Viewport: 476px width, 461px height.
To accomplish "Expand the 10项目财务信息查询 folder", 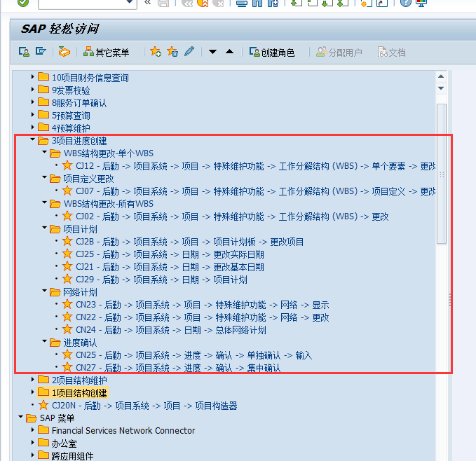I will [x=32, y=77].
